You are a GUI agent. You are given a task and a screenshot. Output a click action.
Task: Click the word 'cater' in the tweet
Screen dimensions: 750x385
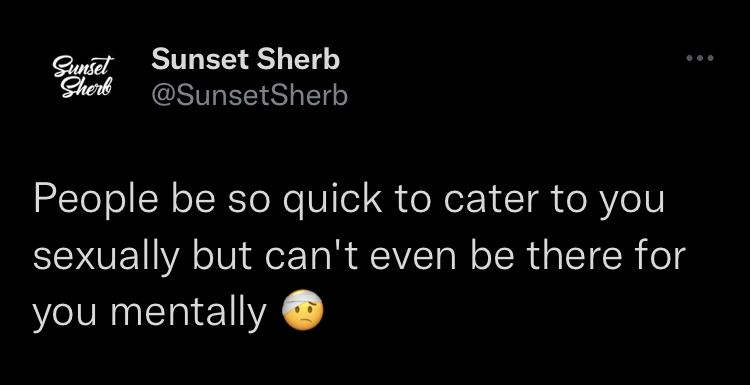(491, 201)
